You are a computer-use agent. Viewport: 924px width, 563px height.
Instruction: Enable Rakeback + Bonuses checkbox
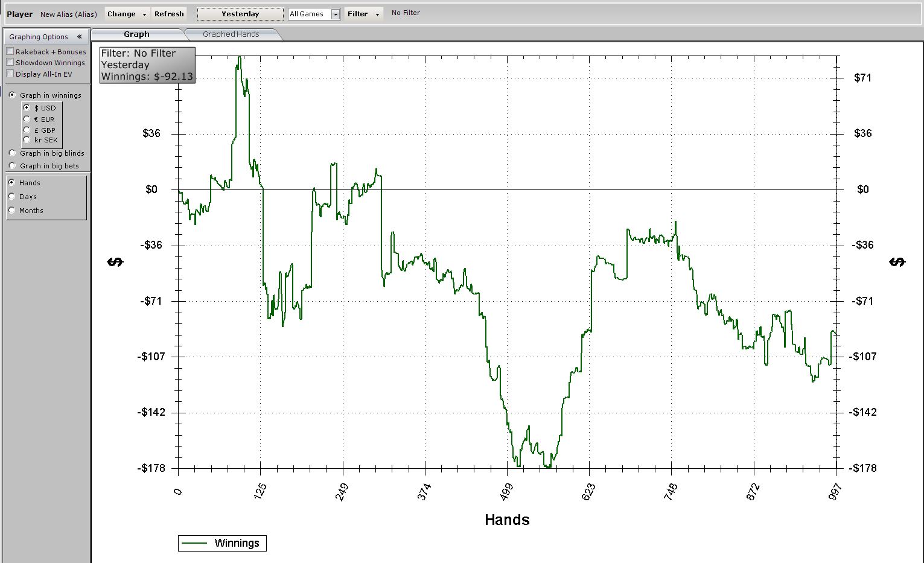pos(10,52)
